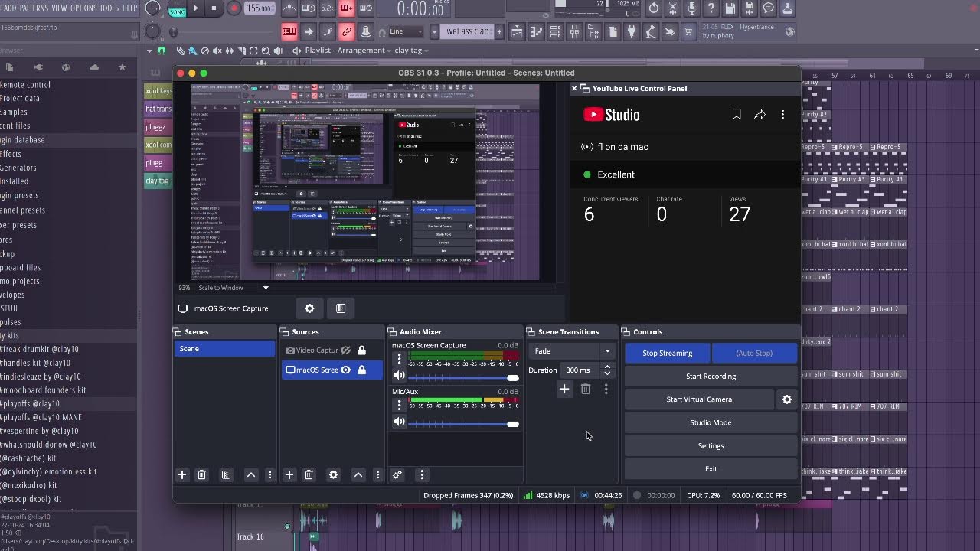The image size is (980, 551).
Task: Click FL Studio save icon in toolbar
Action: pos(730,8)
